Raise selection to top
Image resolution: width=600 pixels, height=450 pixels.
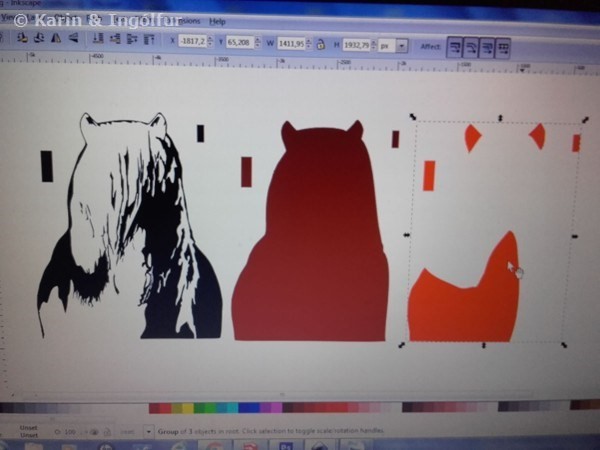tap(149, 39)
